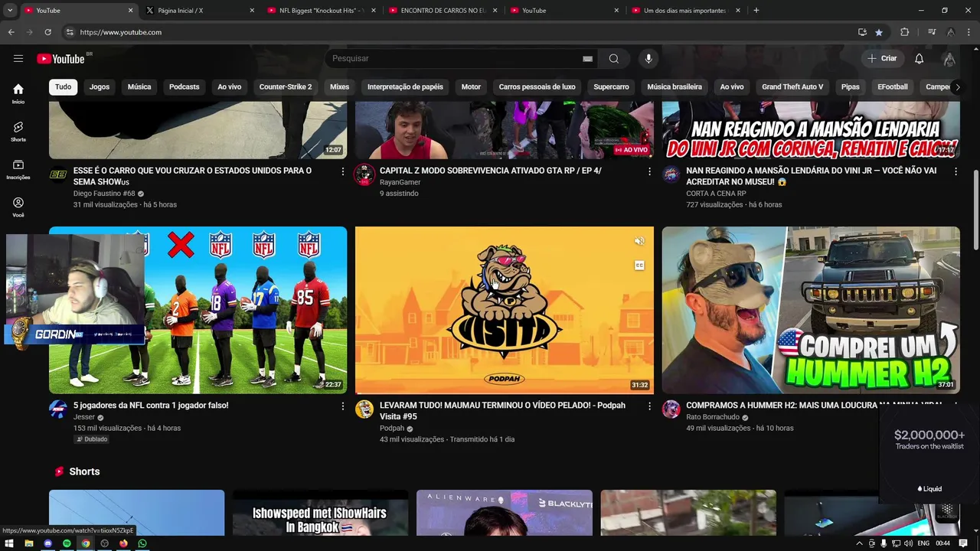Open the tab search dropdown arrow

[9, 11]
